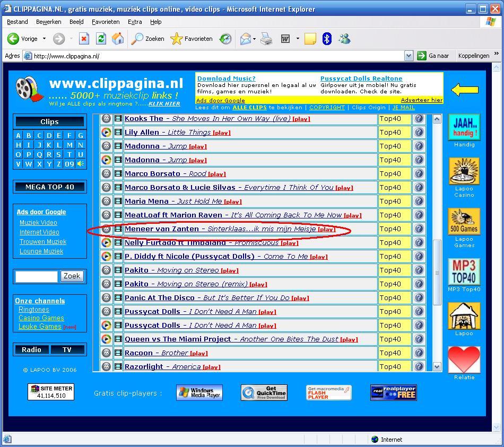Viewport: 504px width, 447px height.
Task: Open the Mail button dropdown arrow
Action: tap(254, 39)
